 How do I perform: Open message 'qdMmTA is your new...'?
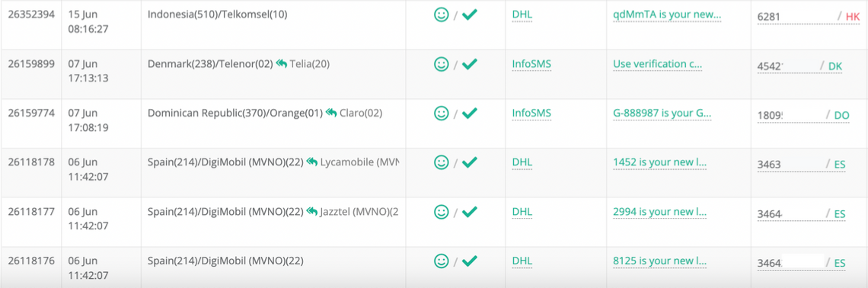[667, 15]
